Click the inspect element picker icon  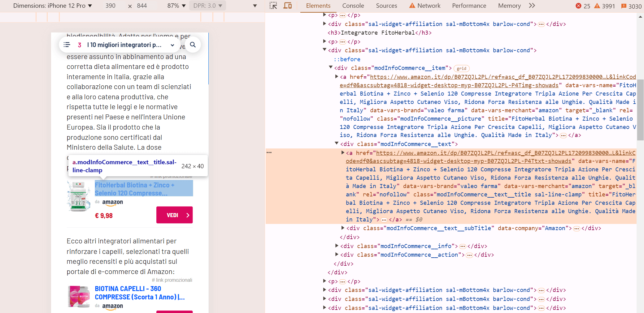(x=273, y=6)
